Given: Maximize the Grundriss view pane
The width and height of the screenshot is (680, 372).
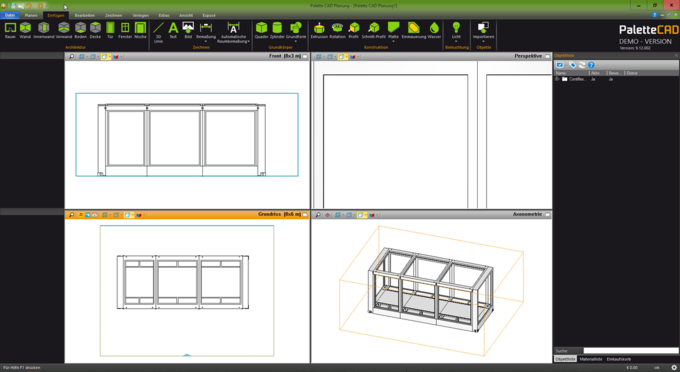Looking at the screenshot, I should 305,215.
